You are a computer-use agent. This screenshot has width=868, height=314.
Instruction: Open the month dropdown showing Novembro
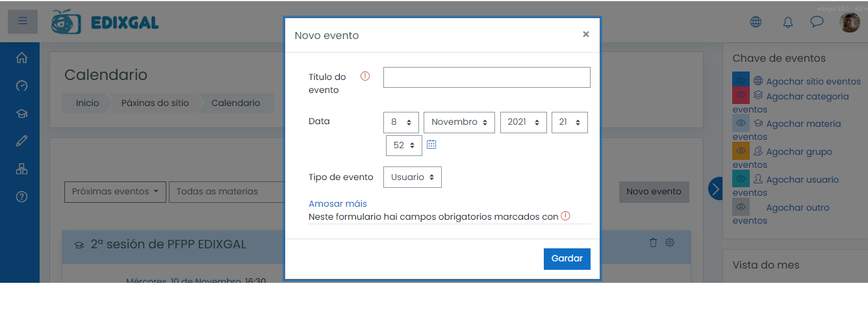459,122
